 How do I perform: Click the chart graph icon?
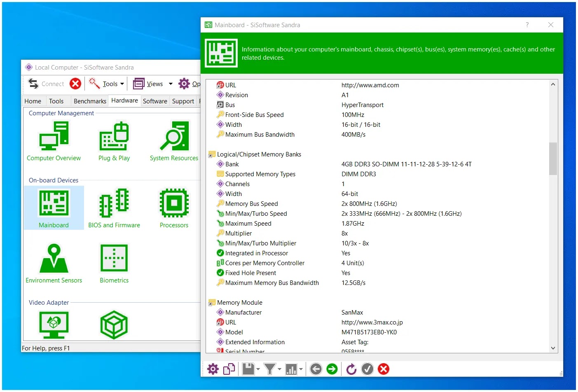291,369
